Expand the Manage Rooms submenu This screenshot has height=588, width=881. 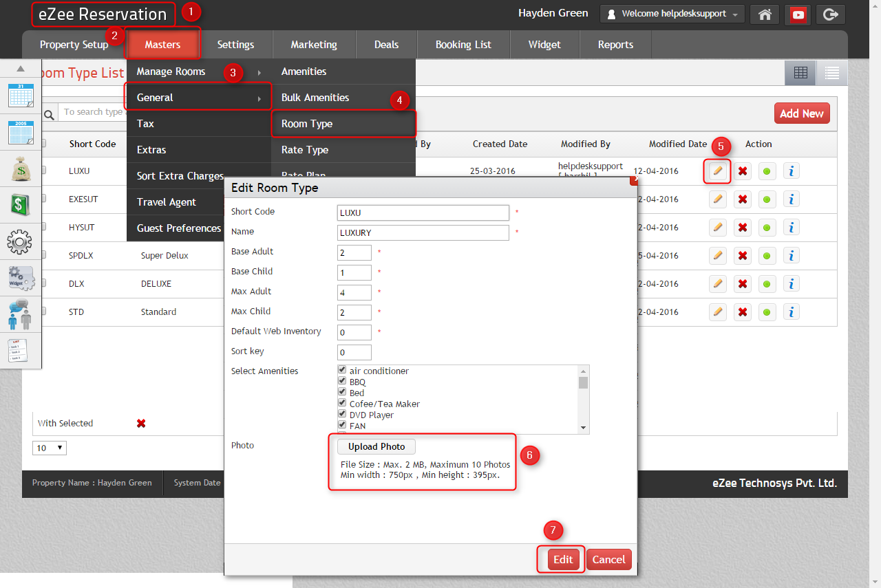pos(199,72)
